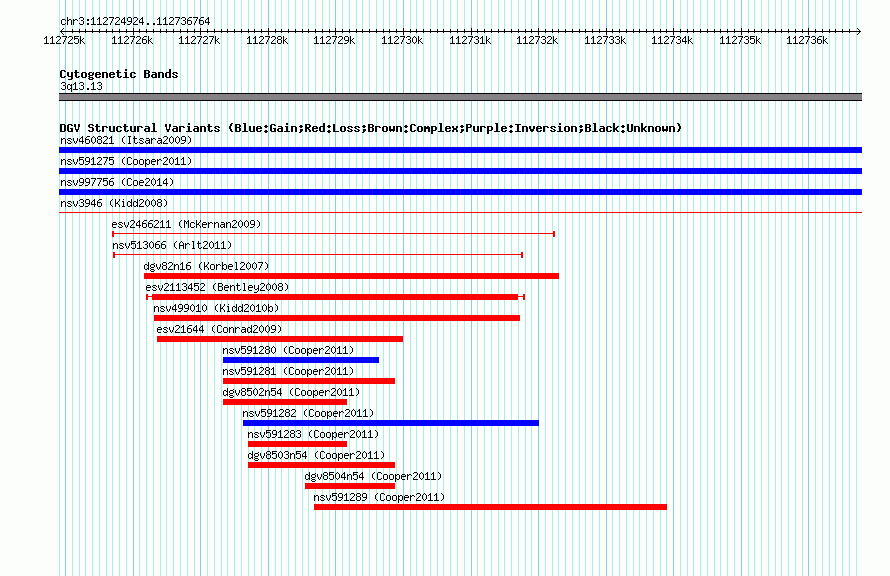Select the nsv591280 blue gain bar
890x576 pixels.
[x=301, y=360]
